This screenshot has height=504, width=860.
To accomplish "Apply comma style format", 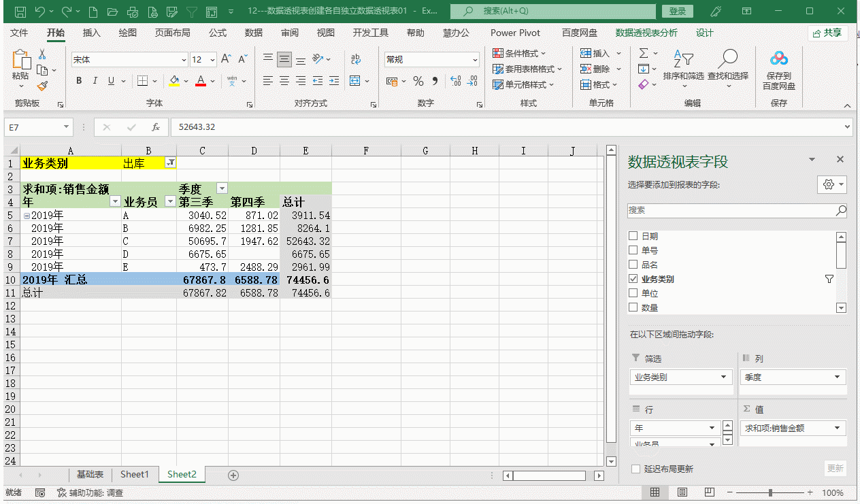I will coord(435,81).
